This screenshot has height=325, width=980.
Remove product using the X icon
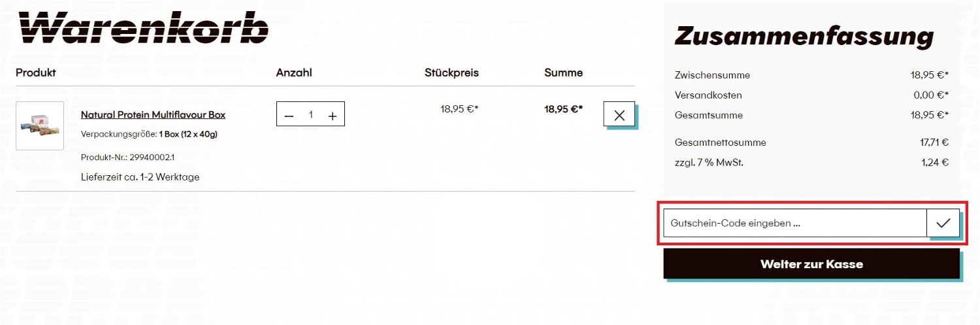click(619, 115)
